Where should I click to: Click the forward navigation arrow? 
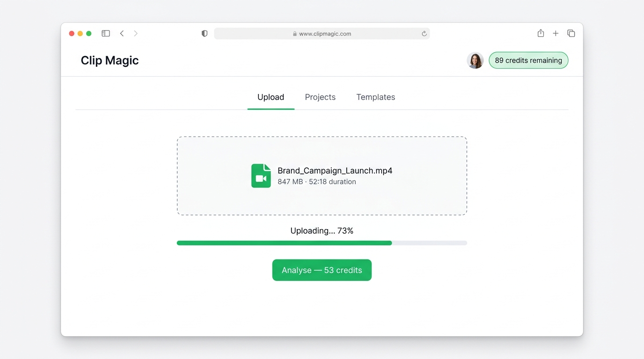(x=136, y=33)
